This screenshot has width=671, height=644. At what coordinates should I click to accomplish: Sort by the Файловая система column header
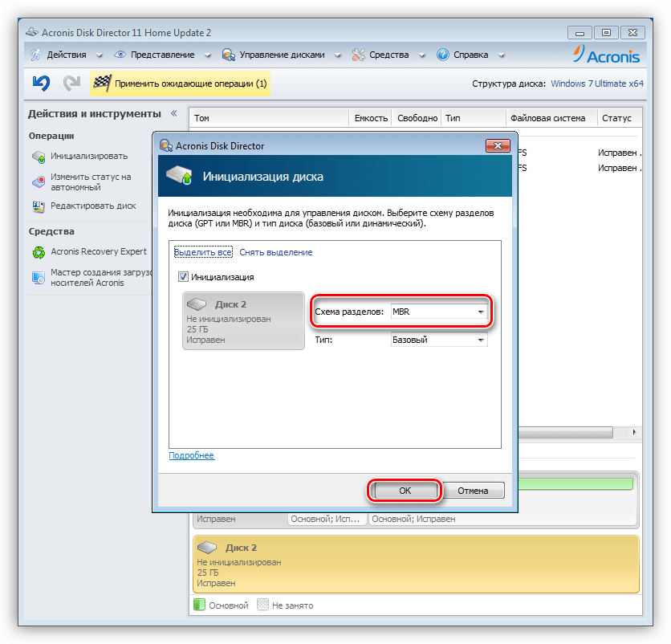click(552, 118)
